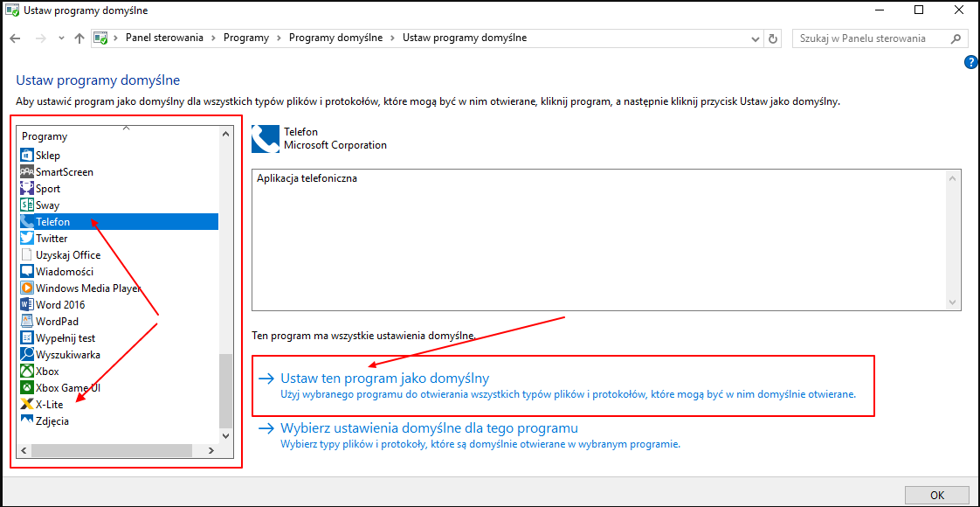Viewport: 980px width, 507px height.
Task: Click large Telefon icon in details pane
Action: [265, 139]
